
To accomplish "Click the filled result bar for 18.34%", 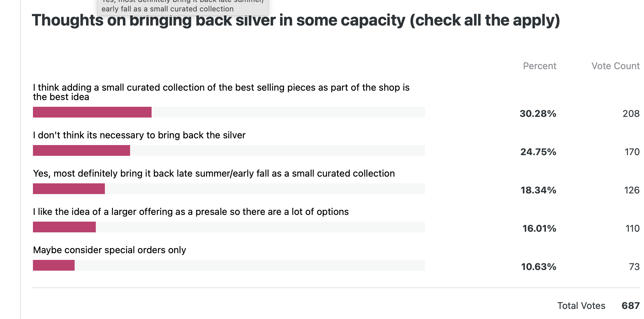I will tap(69, 189).
